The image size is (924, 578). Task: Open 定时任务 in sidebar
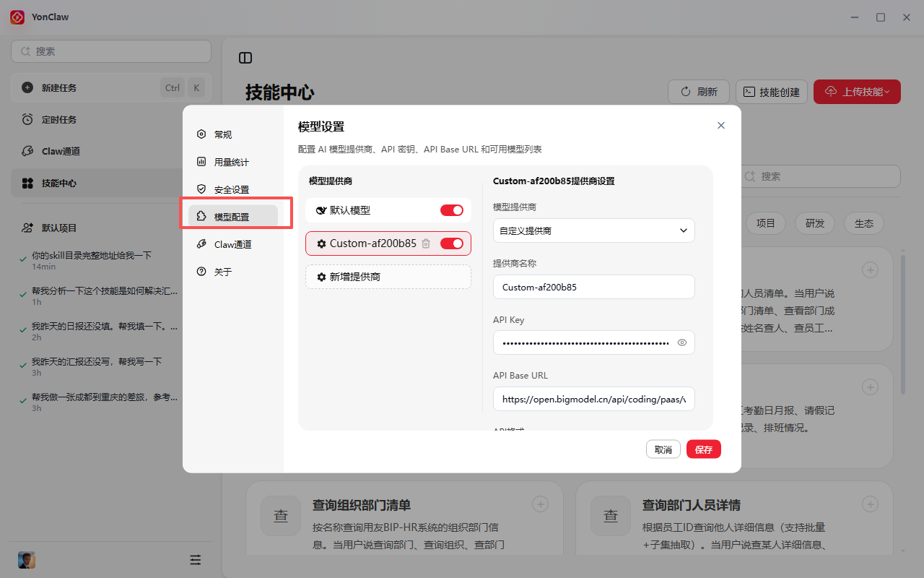click(x=111, y=119)
